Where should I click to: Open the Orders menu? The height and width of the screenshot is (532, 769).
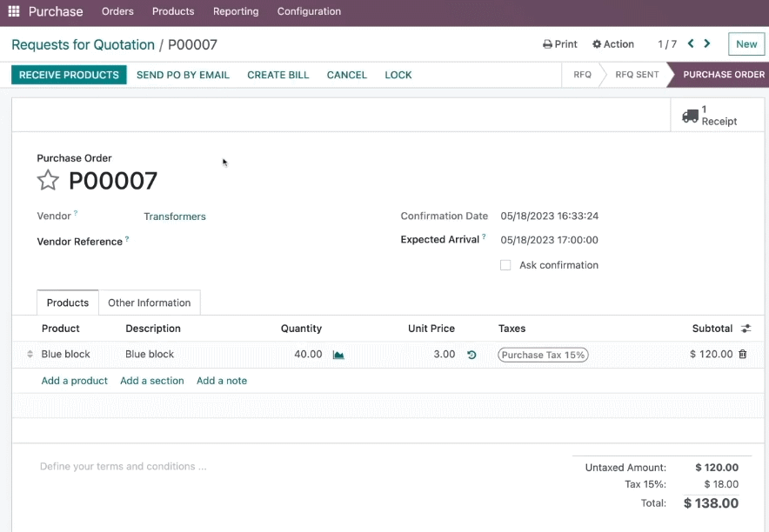click(117, 11)
